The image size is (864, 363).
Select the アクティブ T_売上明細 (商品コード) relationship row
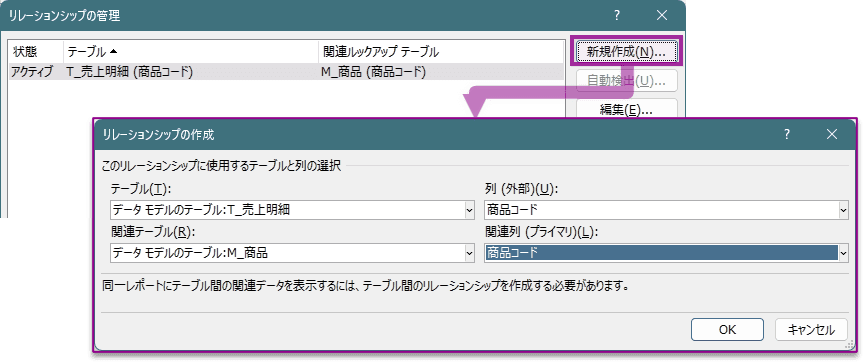[x=287, y=72]
